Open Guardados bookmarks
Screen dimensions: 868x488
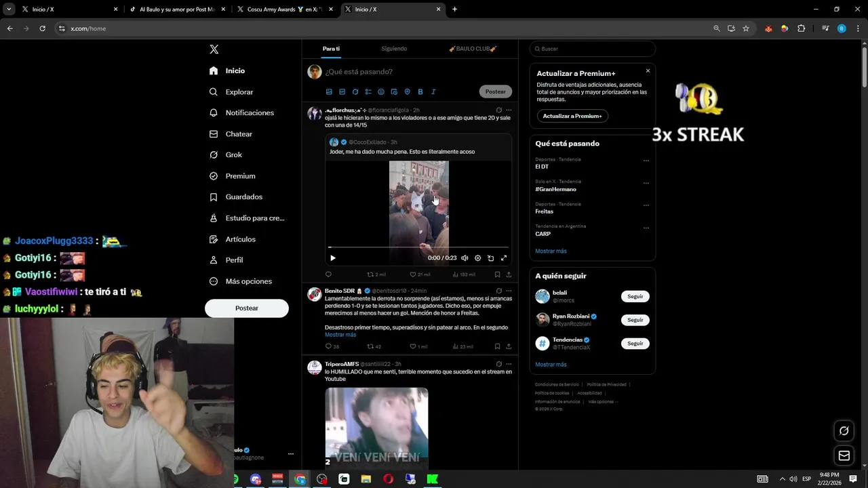(x=236, y=197)
